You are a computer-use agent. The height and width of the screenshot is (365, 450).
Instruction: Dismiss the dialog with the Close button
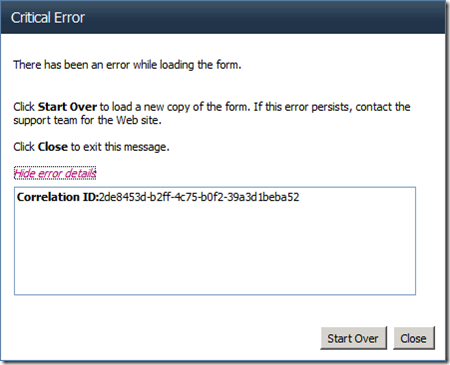(x=414, y=338)
